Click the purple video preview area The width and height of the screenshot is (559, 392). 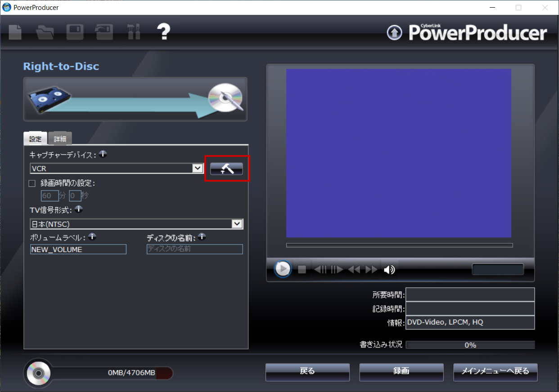pos(399,153)
